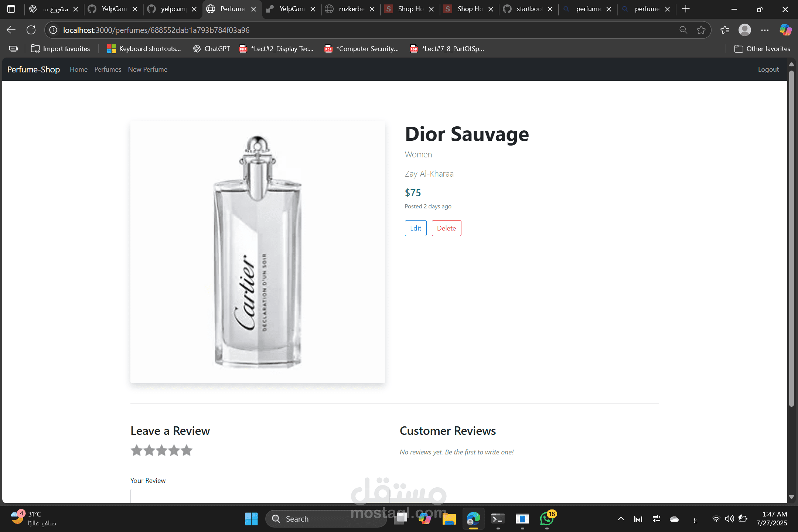Open the zoom magnifier in address bar
Viewport: 798px width, 532px height.
683,30
